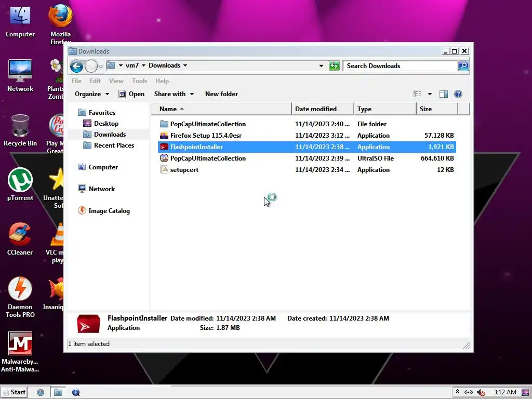Open the Organize dropdown
Viewport: 532px width, 399px height.
click(91, 94)
